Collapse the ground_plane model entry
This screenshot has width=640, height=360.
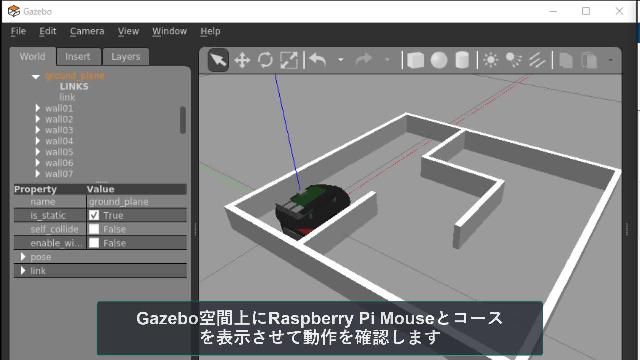click(x=36, y=76)
